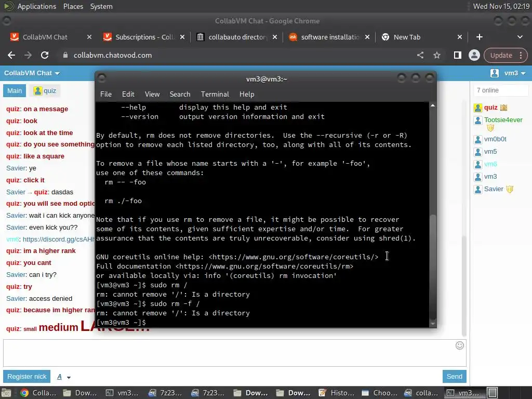Open the text formatting A dropdown
This screenshot has width=532, height=399.
click(63, 377)
